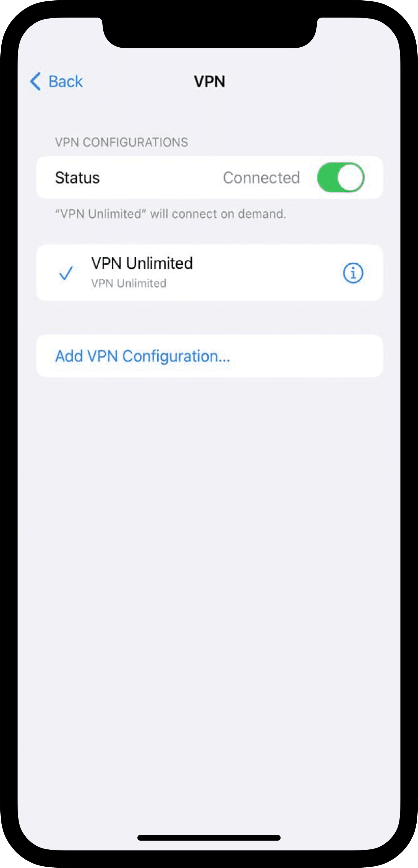Select the VPN Unlimited configuration name

pos(142,263)
